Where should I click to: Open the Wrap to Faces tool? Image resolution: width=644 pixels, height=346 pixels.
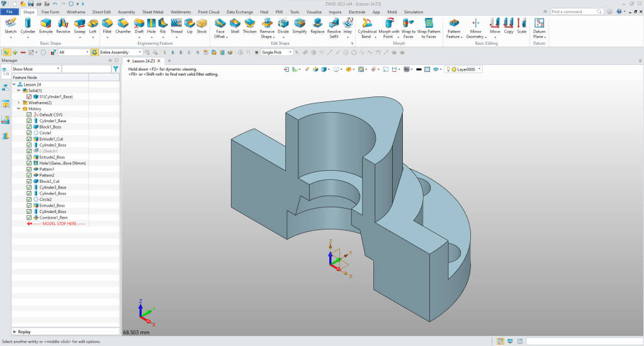pos(408,25)
